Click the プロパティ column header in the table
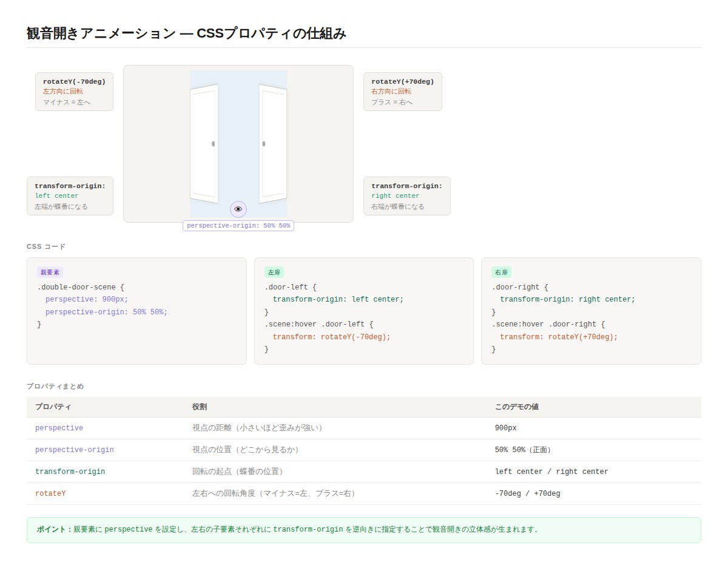This screenshot has width=728, height=565. (54, 407)
